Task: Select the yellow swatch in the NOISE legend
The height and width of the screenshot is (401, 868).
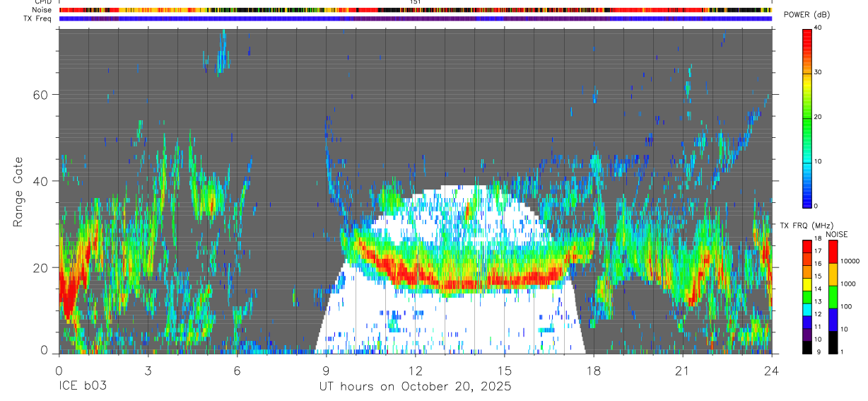Action: [x=833, y=274]
